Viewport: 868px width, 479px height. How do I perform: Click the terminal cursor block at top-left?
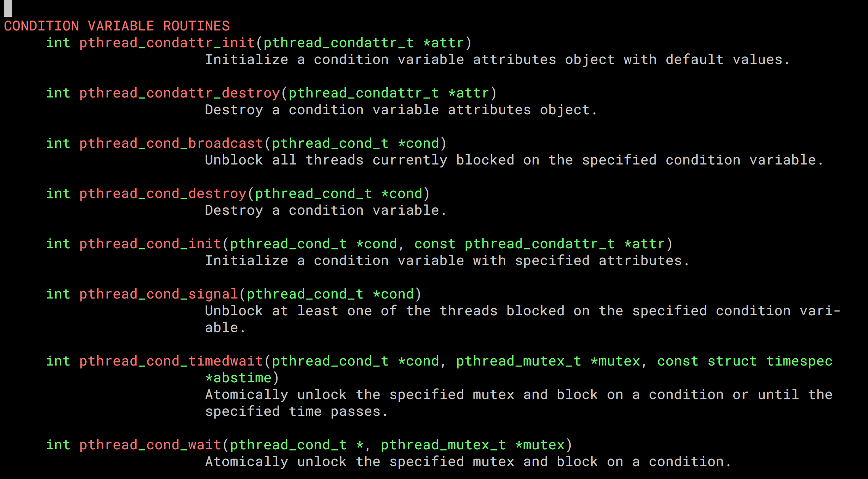coord(8,8)
